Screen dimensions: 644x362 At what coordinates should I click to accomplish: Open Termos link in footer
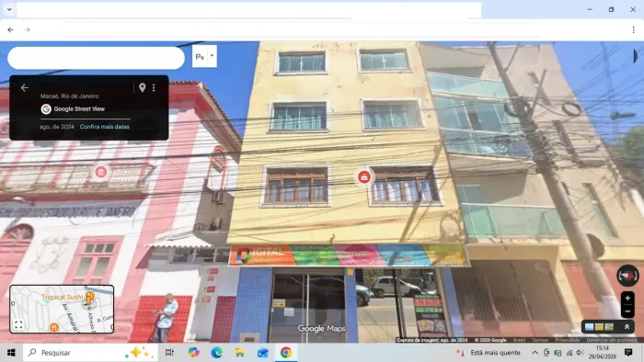(x=540, y=340)
